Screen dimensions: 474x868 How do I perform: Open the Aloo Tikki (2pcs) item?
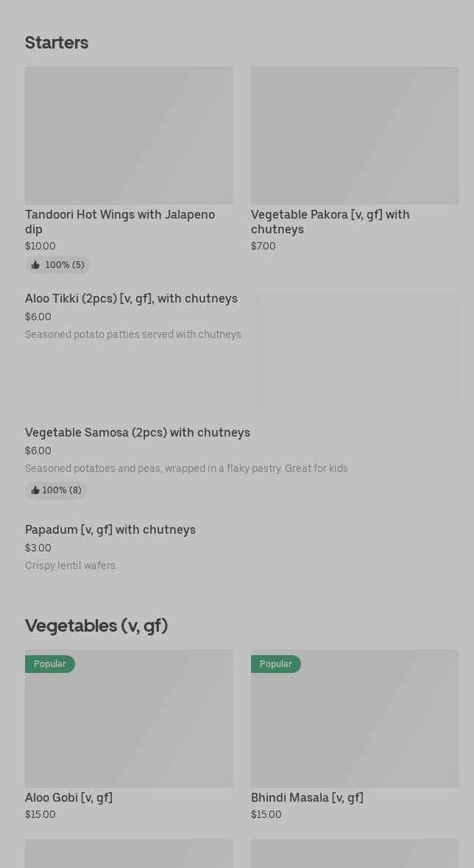click(x=131, y=299)
